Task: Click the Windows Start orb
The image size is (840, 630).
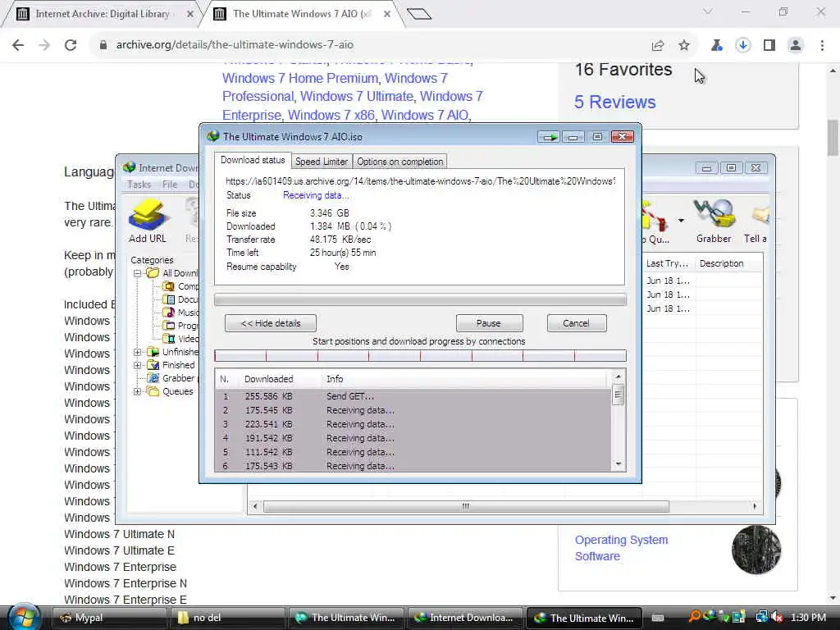Action: coord(24,618)
